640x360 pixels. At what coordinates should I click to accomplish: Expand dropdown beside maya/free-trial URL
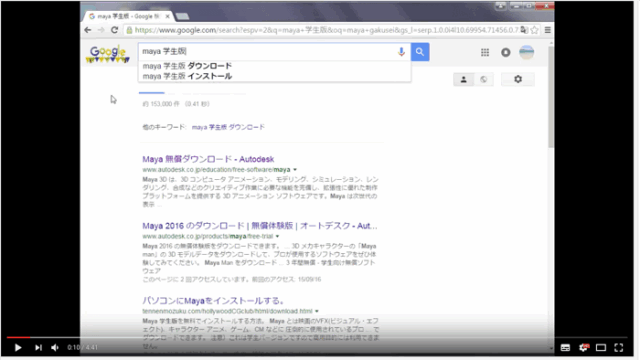277,236
